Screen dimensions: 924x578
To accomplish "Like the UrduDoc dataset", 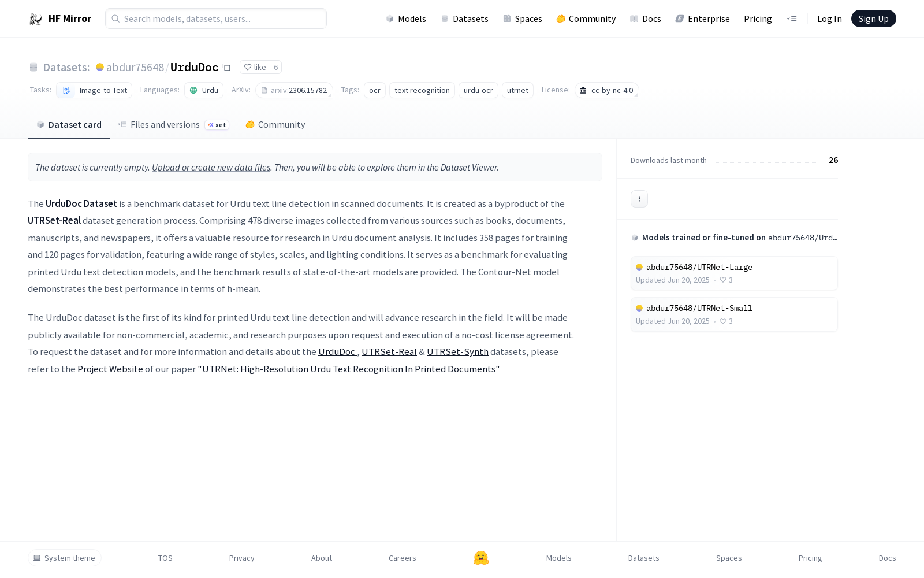I will point(255,67).
